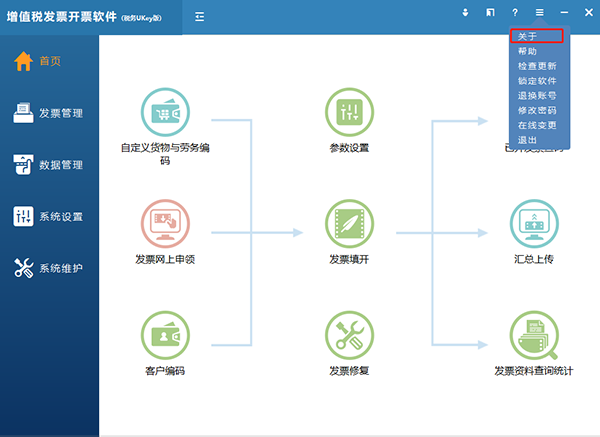The width and height of the screenshot is (600, 437).
Task: Open 自定义货物与劳务编码 icon
Action: click(165, 113)
